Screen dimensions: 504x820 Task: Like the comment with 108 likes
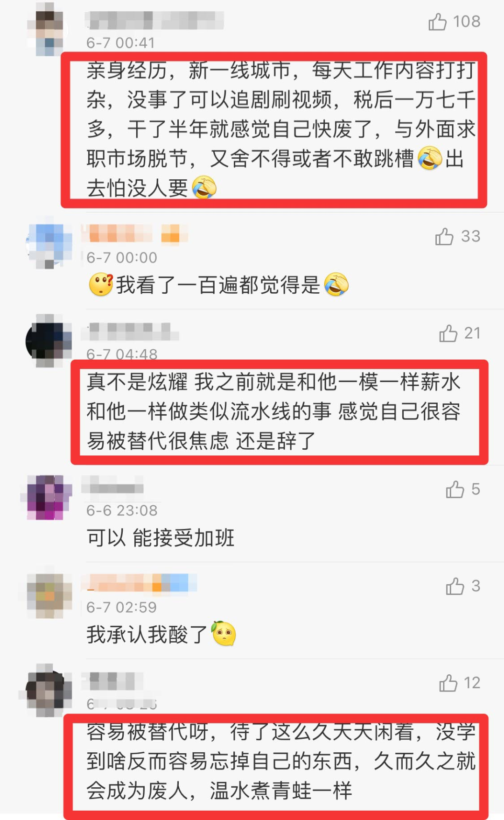437,22
